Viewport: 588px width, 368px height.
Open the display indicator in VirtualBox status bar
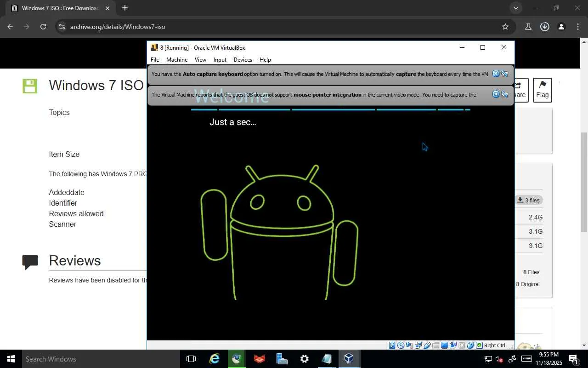[444, 345]
